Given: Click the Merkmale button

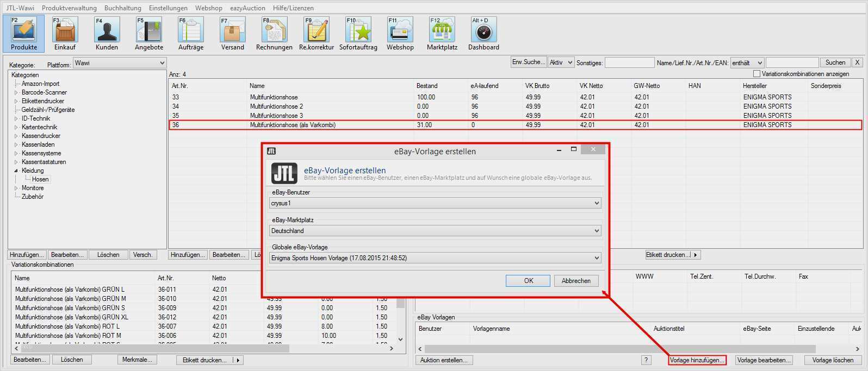Looking at the screenshot, I should [x=138, y=360].
